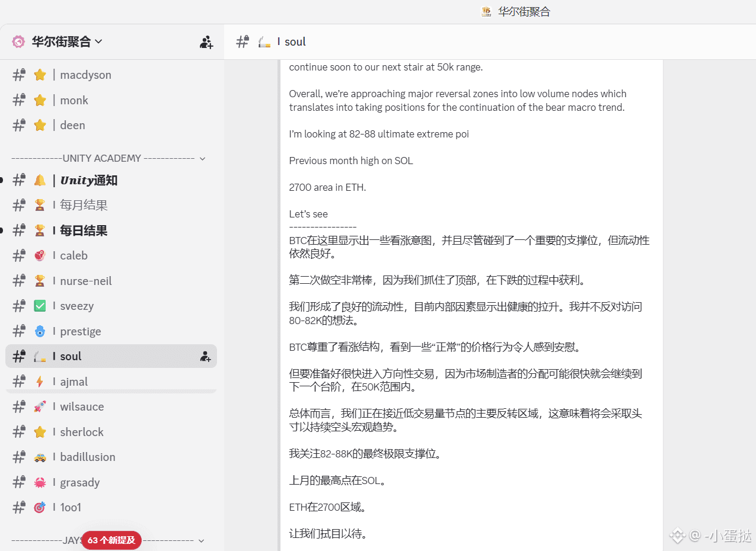Click text '我关注82-88K的最终极限支撑位。'
Screen dimensions: 756x551
(x=365, y=454)
